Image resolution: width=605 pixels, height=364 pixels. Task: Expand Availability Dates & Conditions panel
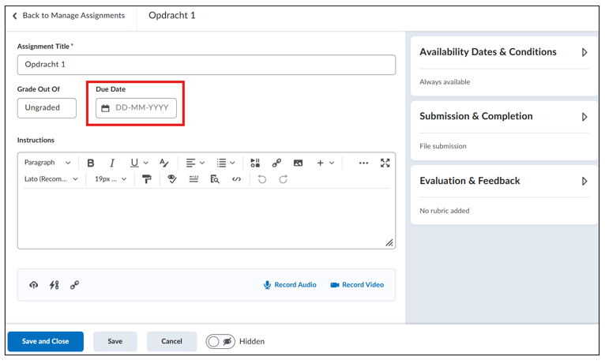click(x=504, y=52)
